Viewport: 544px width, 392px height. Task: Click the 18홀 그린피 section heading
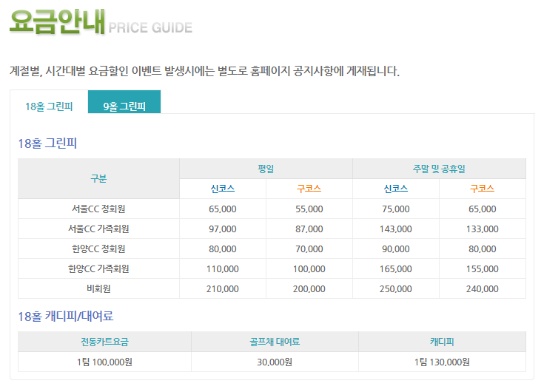click(x=47, y=143)
